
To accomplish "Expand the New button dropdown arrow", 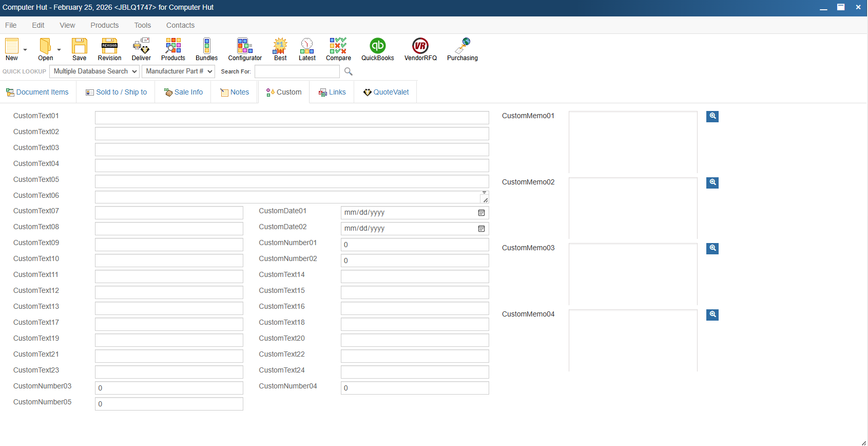I will [25, 50].
